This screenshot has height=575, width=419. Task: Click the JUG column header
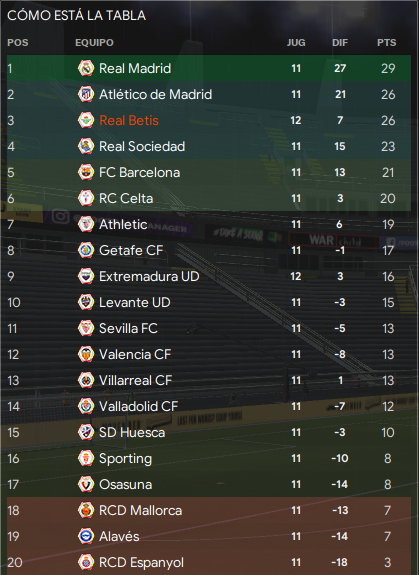click(296, 43)
